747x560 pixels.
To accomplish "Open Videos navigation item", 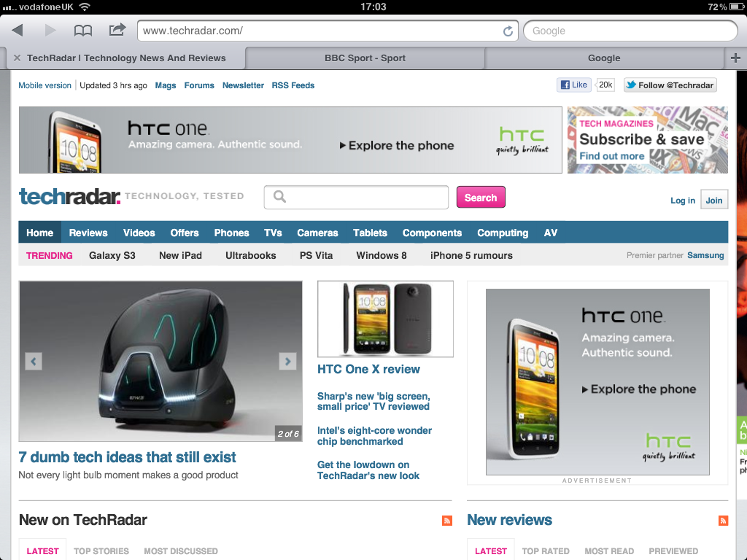I will (139, 233).
